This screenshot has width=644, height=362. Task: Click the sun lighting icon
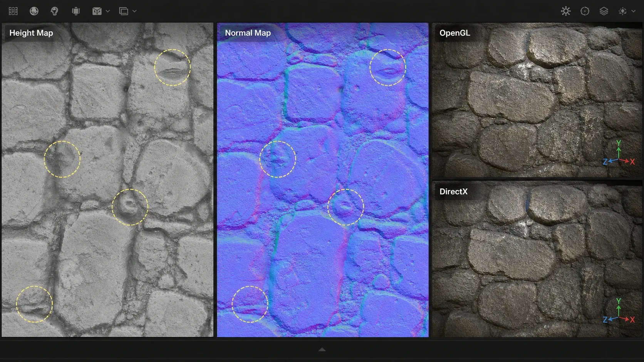point(565,11)
